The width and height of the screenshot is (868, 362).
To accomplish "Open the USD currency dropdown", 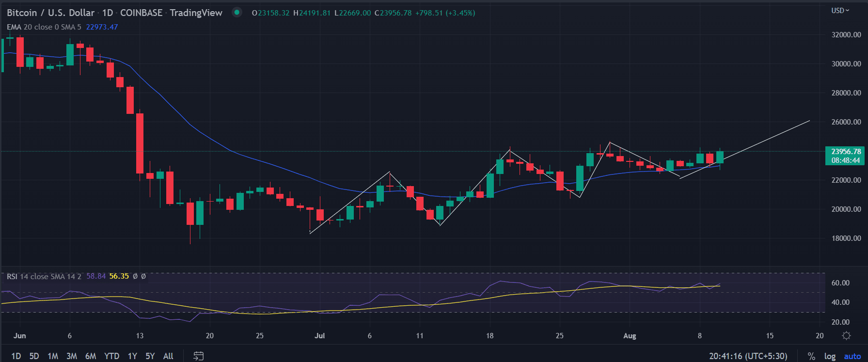I will [x=840, y=11].
